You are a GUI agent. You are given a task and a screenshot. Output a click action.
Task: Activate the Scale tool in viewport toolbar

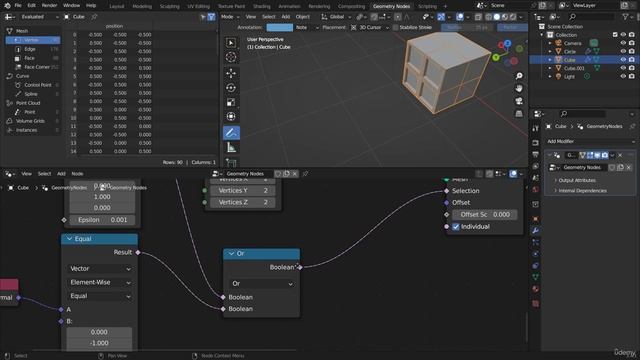(231, 102)
